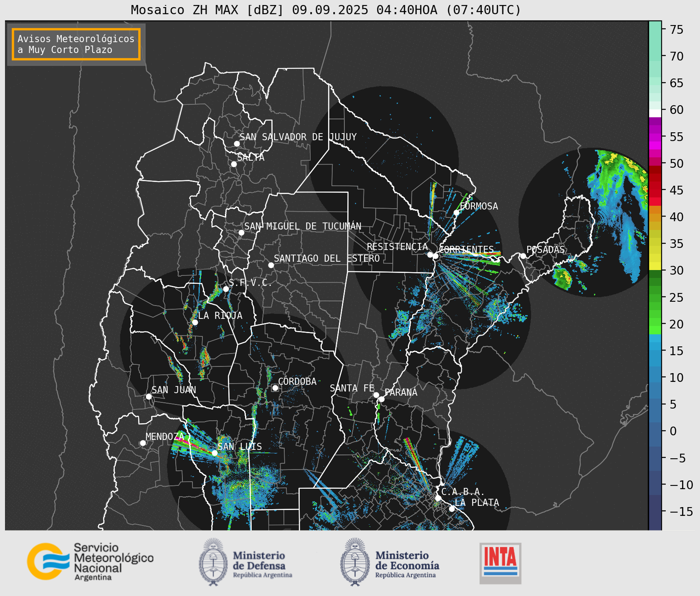Viewport: 700px width, 596px height.
Task: Click the Mendoza city marker dot
Action: [x=143, y=443]
